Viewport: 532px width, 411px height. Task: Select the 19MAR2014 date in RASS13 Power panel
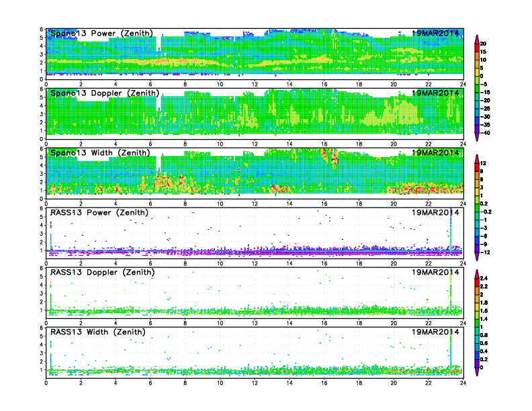(435, 212)
